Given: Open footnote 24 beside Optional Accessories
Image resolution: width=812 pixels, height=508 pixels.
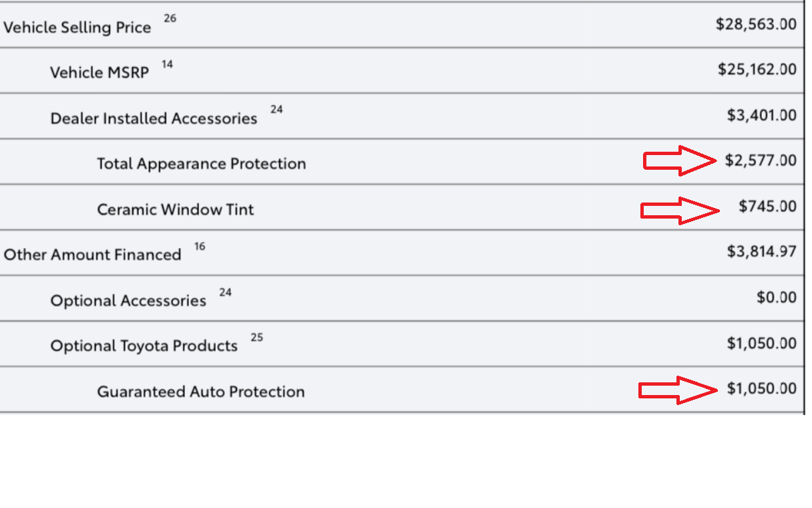Looking at the screenshot, I should 225,292.
